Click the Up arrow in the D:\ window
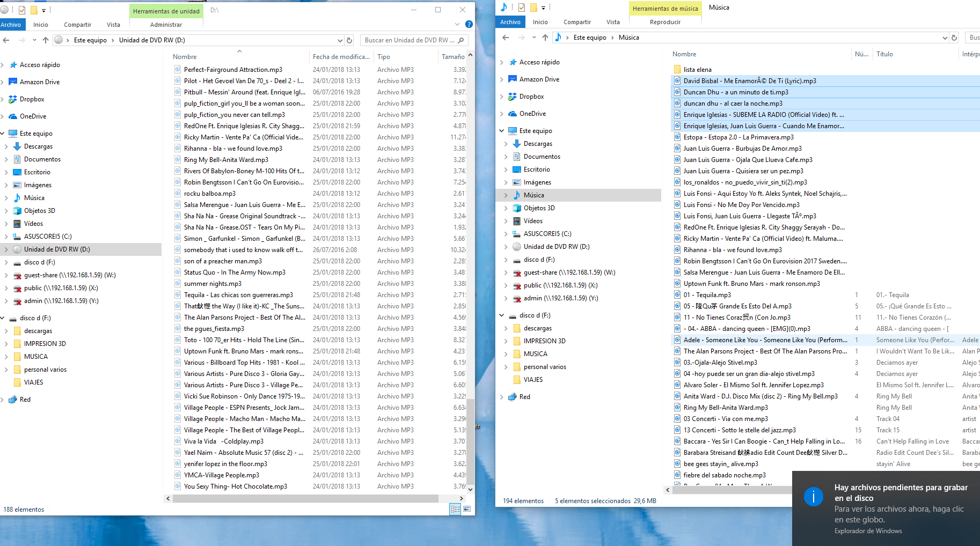The height and width of the screenshot is (546, 980). pos(46,40)
